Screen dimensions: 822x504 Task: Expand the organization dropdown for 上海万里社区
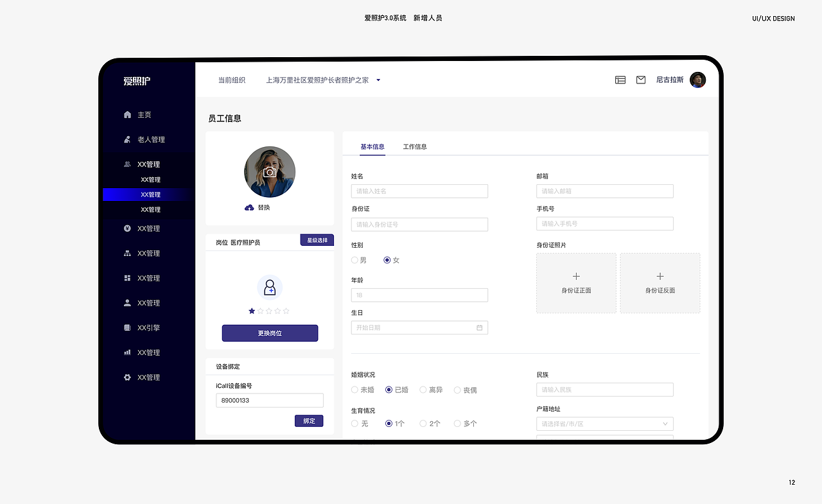tap(378, 80)
